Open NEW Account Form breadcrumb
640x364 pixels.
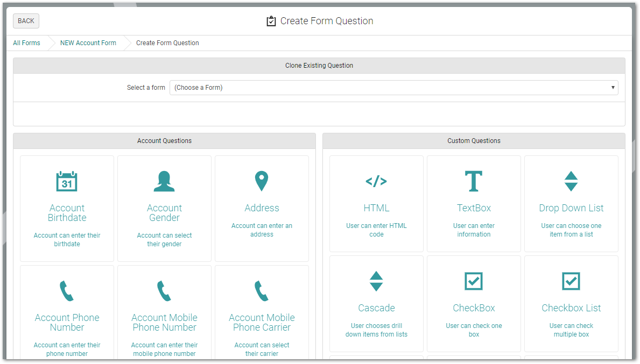pyautogui.click(x=88, y=43)
